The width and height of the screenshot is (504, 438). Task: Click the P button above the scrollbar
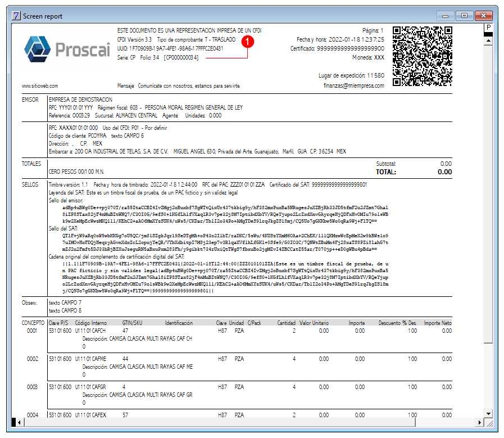click(488, 28)
